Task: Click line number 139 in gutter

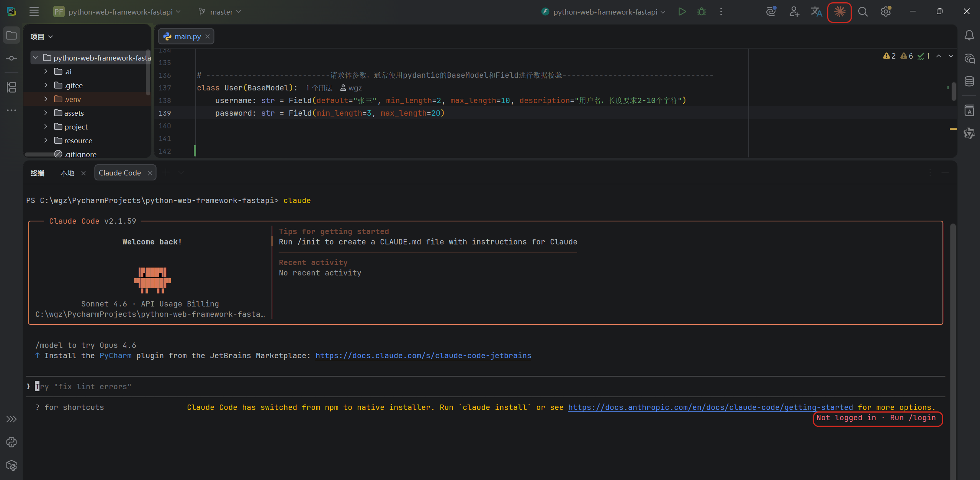Action: click(x=165, y=113)
